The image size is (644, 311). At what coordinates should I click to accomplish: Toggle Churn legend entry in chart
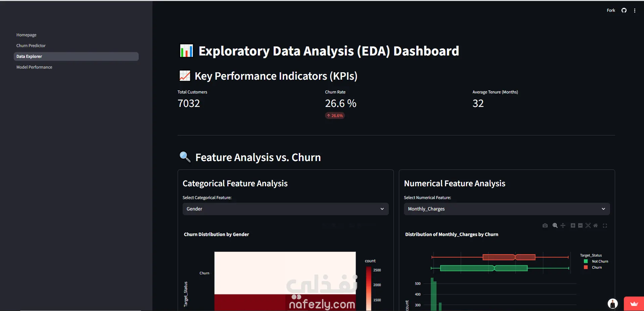[593, 267]
